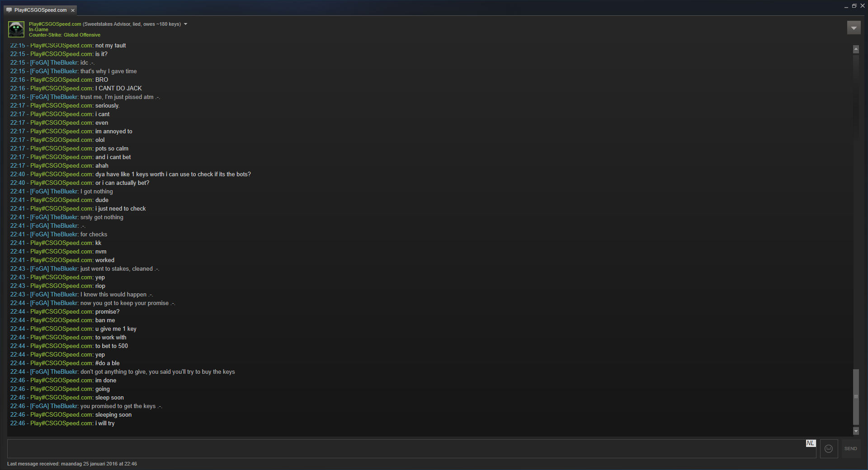Click the Play#CSGOSpeed.com avatar picture
The width and height of the screenshot is (868, 470).
[16, 29]
